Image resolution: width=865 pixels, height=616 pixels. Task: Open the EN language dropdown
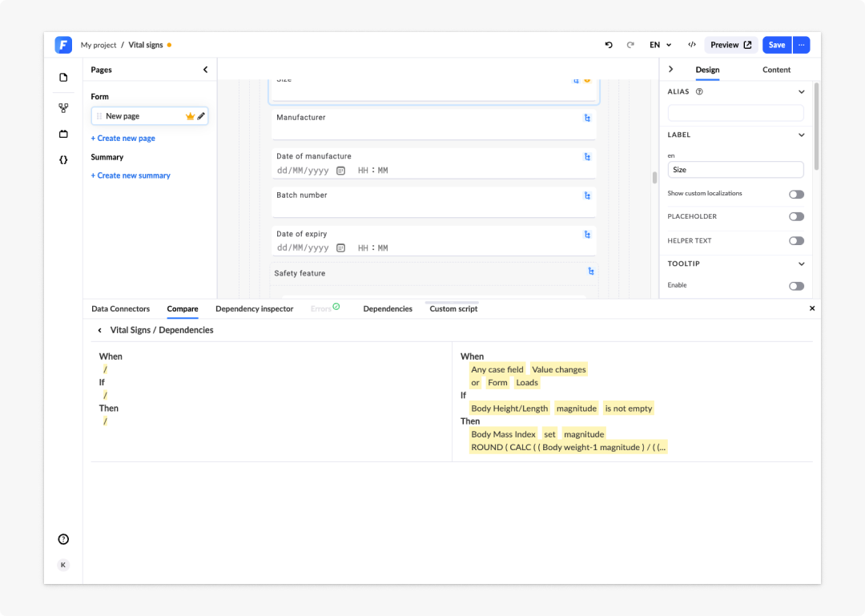[x=660, y=45]
